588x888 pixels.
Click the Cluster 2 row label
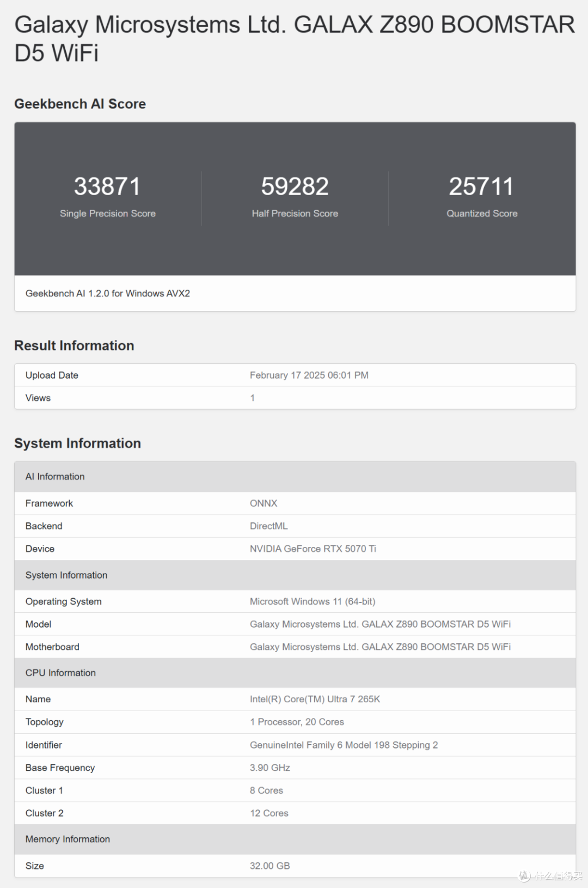tap(45, 814)
